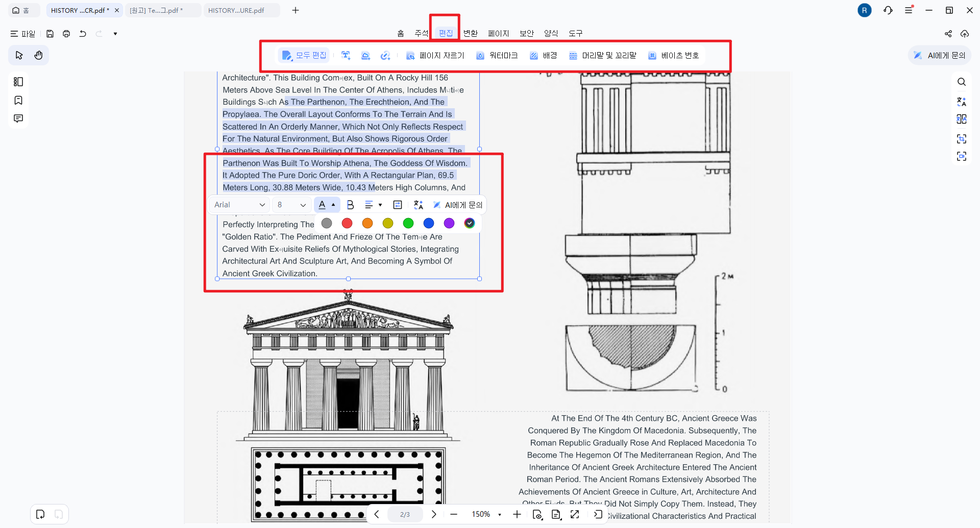This screenshot has width=980, height=528.
Task: Open the comments panel in left sidebar
Action: point(18,118)
